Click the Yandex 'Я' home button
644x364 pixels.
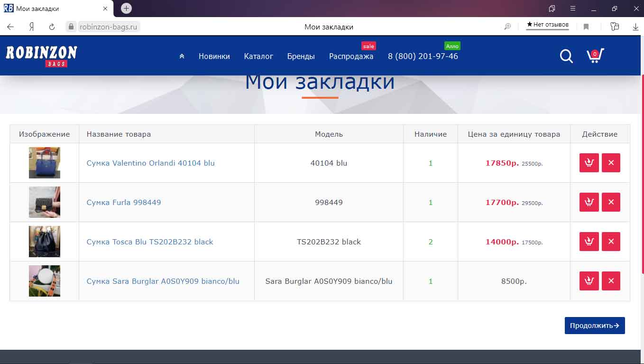point(31,27)
